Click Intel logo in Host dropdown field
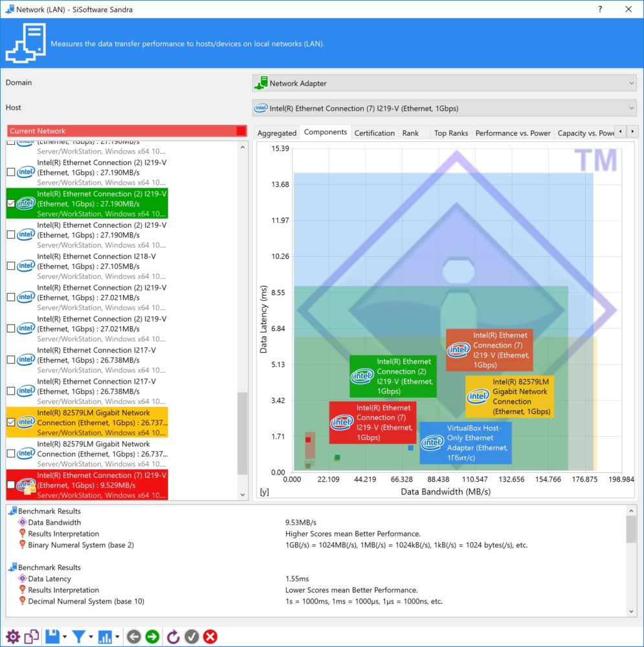 click(261, 108)
